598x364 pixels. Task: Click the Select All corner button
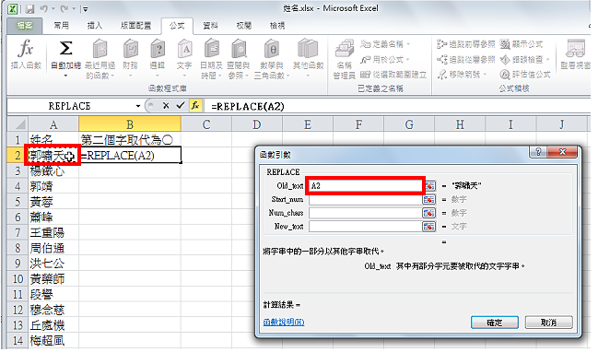point(18,124)
